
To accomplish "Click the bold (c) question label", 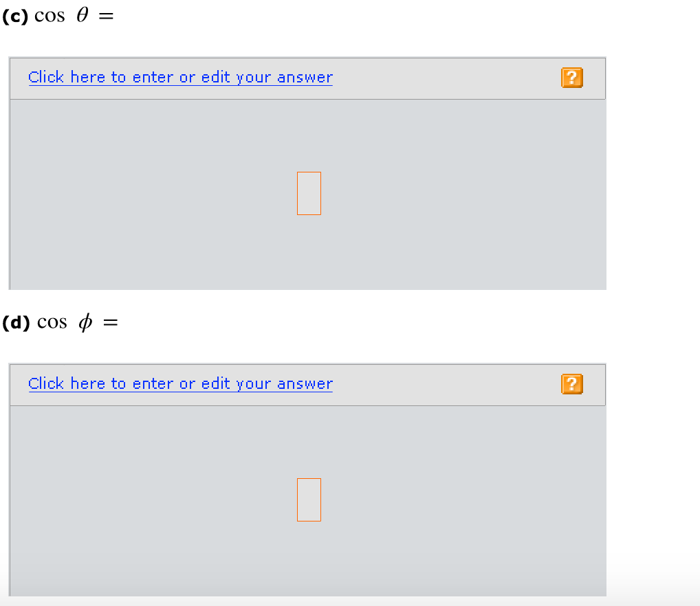I will (x=15, y=16).
